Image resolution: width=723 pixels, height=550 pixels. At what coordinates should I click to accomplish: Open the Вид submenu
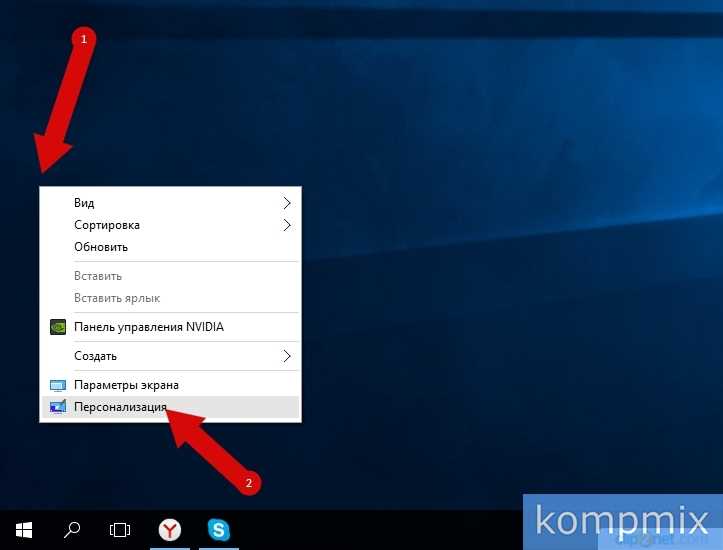tap(171, 203)
